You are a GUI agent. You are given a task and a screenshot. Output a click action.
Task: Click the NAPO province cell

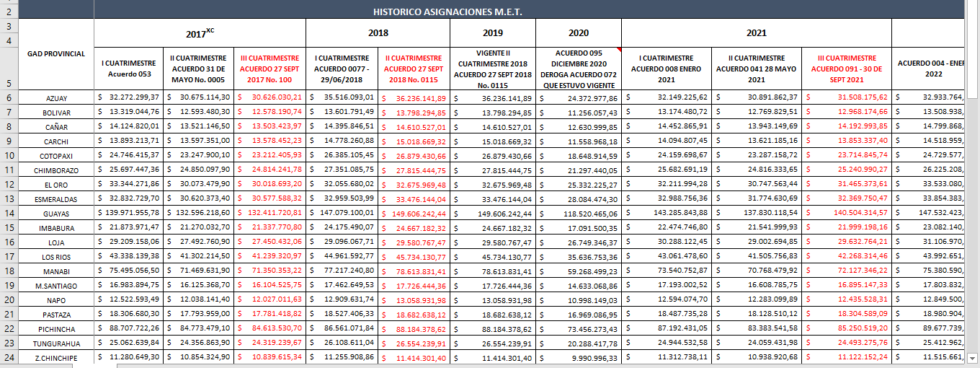[56, 299]
